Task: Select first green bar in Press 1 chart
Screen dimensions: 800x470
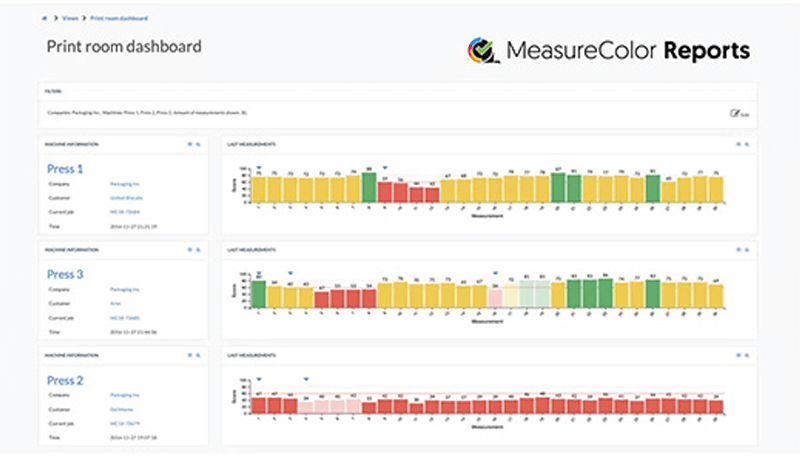Action: coord(369,187)
